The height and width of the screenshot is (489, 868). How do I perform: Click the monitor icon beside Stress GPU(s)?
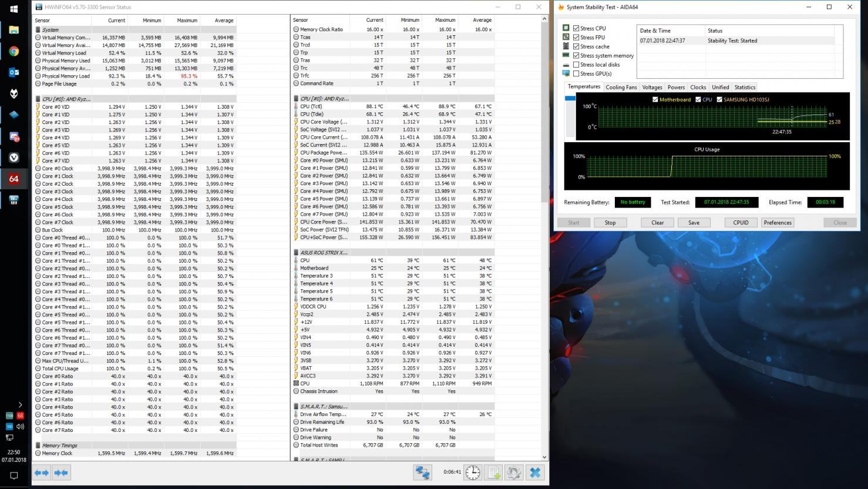pyautogui.click(x=566, y=73)
